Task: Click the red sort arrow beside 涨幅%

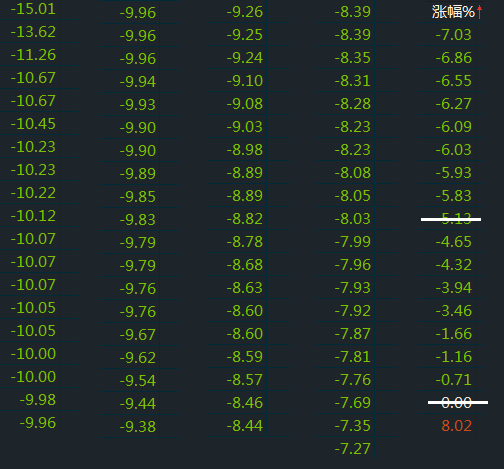Action: click(x=479, y=12)
